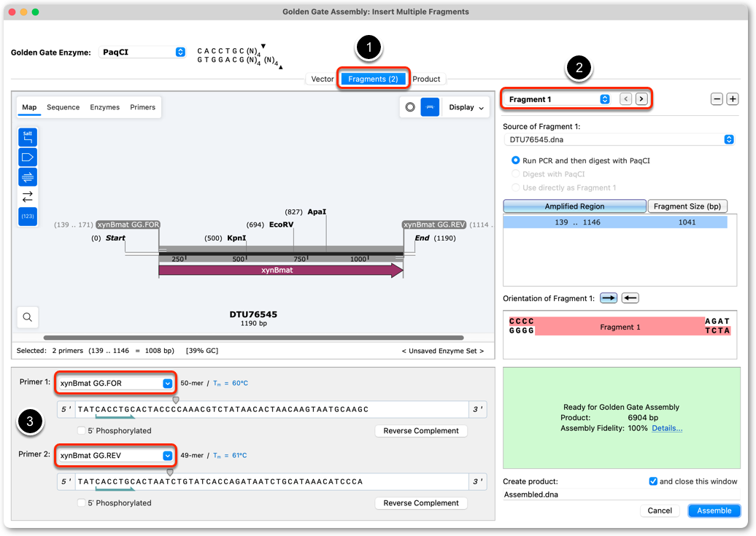Select Digest with PaqCI option
The width and height of the screenshot is (756, 536).
click(515, 174)
